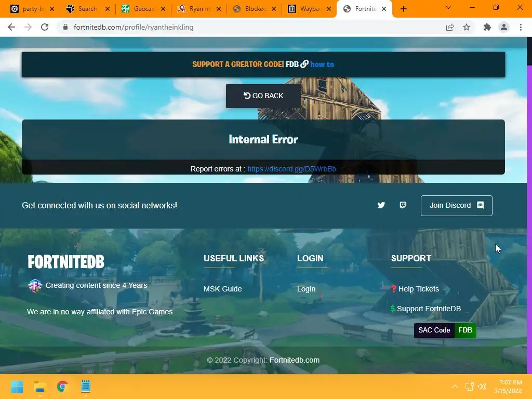Open the Notepad taskbar icon
Viewport: 532px width, 399px height.
(x=86, y=387)
